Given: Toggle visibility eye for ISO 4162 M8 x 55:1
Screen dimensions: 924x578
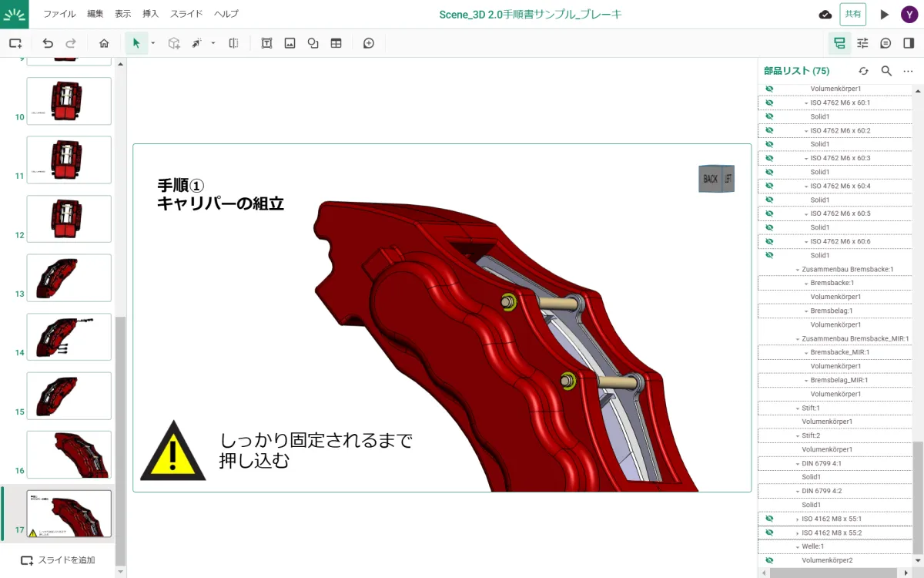Looking at the screenshot, I should 768,519.
